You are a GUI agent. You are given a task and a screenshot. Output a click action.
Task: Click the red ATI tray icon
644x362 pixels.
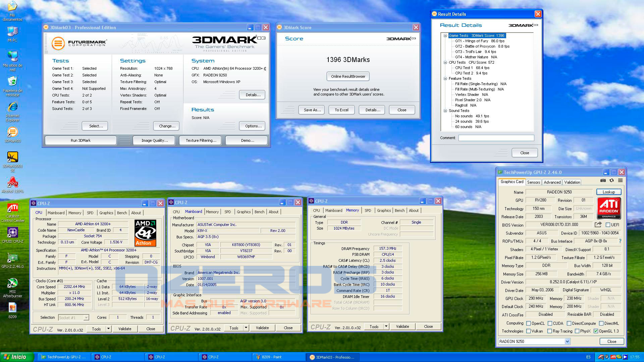tap(613, 357)
